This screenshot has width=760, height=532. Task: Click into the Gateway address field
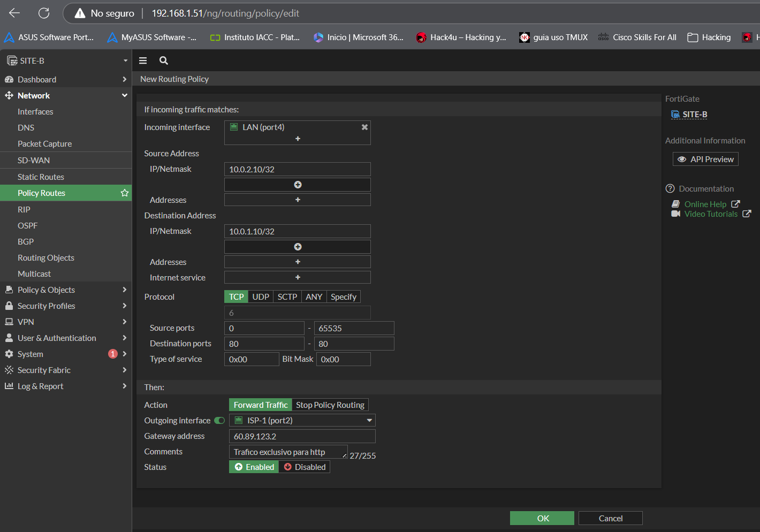point(302,436)
